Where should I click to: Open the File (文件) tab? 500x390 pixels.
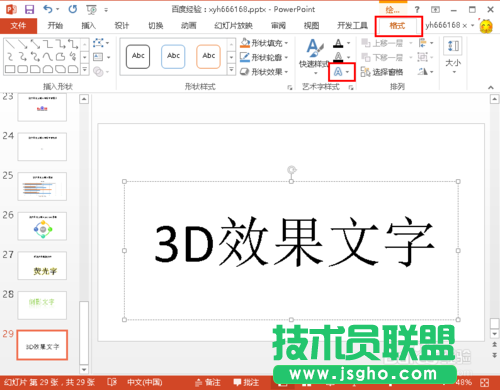point(18,26)
